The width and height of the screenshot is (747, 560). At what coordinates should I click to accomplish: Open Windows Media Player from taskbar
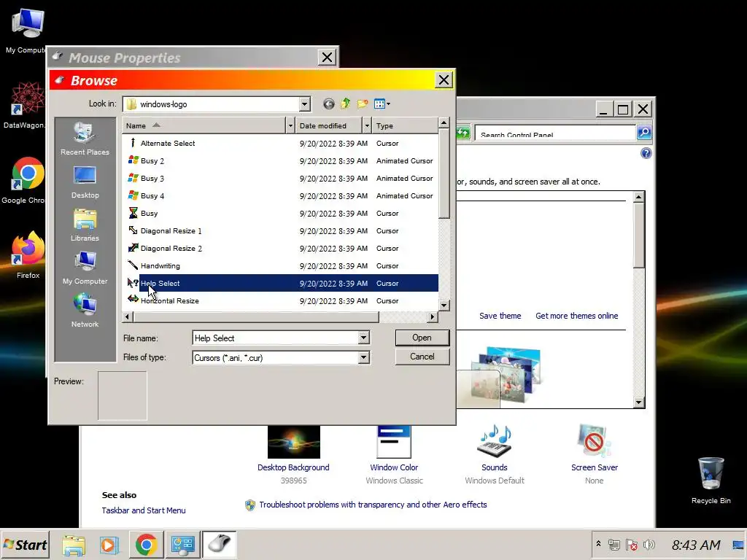109,545
